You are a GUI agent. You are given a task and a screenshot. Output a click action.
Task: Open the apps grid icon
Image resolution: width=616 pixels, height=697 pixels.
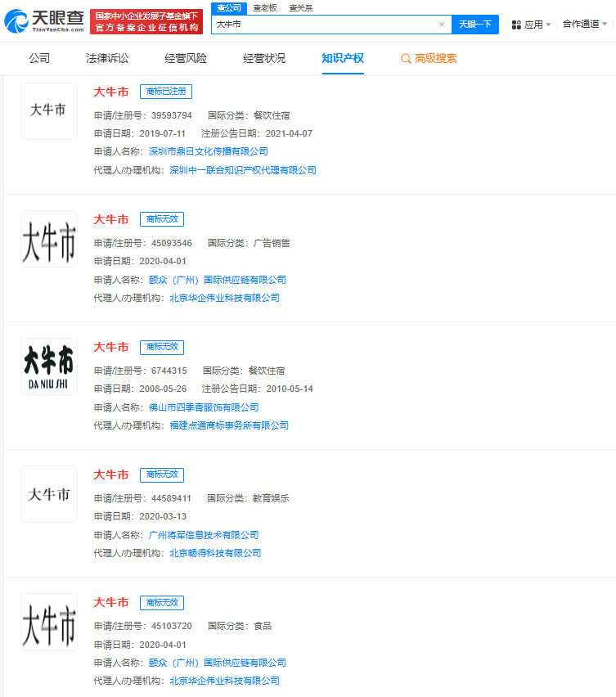click(x=516, y=25)
